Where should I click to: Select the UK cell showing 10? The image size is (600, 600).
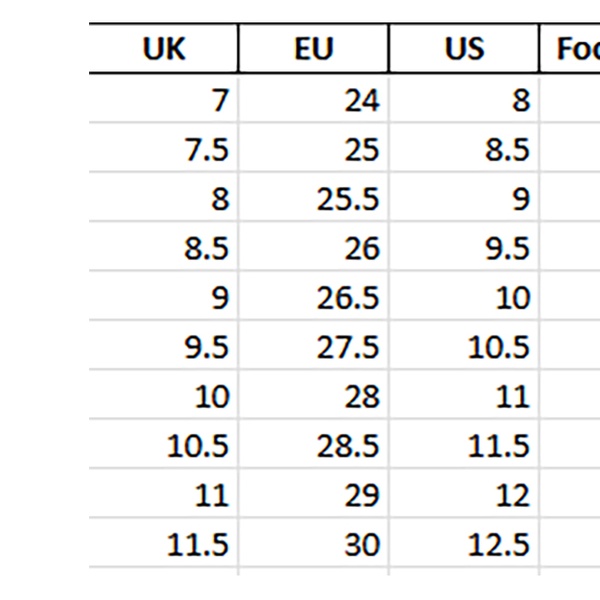pyautogui.click(x=164, y=397)
